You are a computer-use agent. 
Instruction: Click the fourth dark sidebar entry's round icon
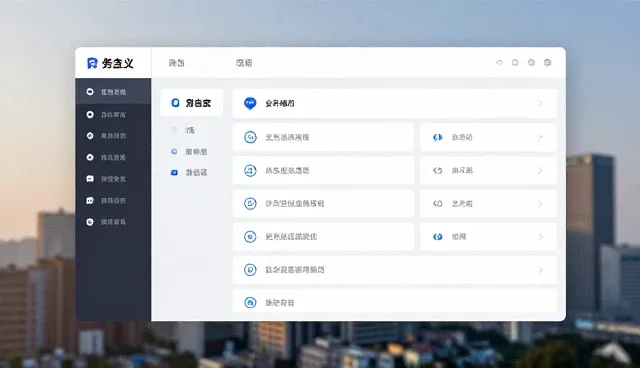pyautogui.click(x=90, y=157)
